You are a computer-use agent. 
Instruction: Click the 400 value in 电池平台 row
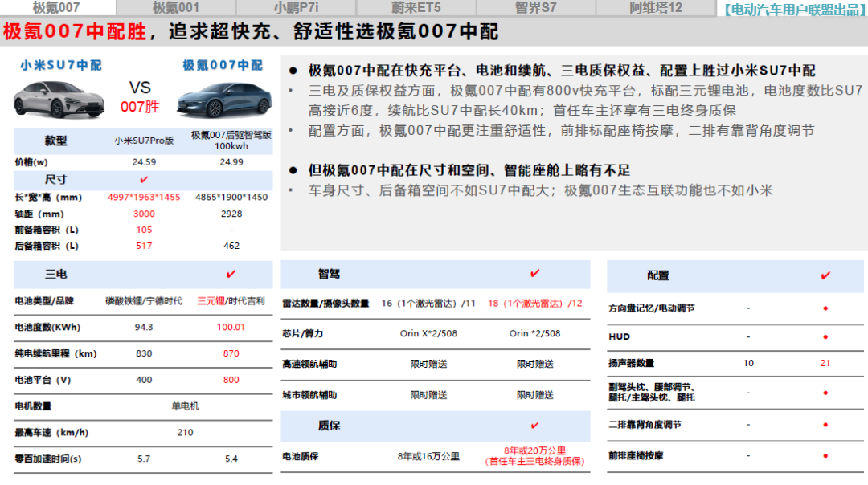pyautogui.click(x=144, y=380)
